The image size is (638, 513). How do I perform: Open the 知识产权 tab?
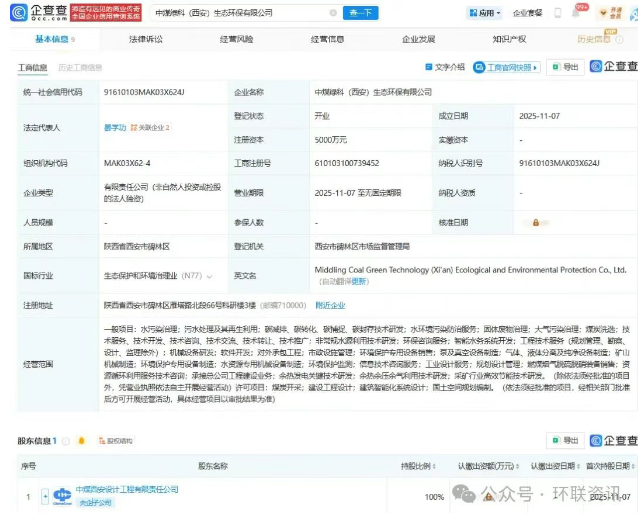point(509,40)
